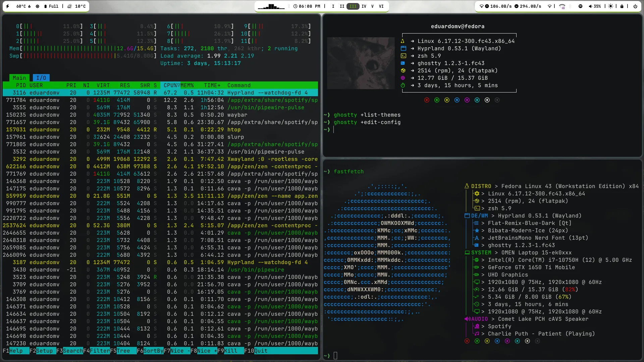Toggle the faded Bluetooth icon in tray

coord(571,6)
